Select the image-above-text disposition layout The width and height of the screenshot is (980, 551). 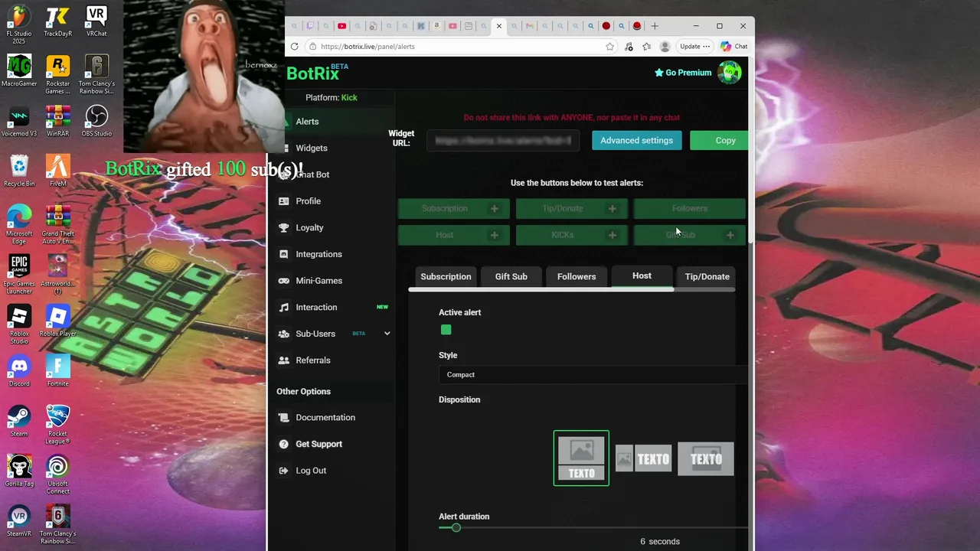581,458
